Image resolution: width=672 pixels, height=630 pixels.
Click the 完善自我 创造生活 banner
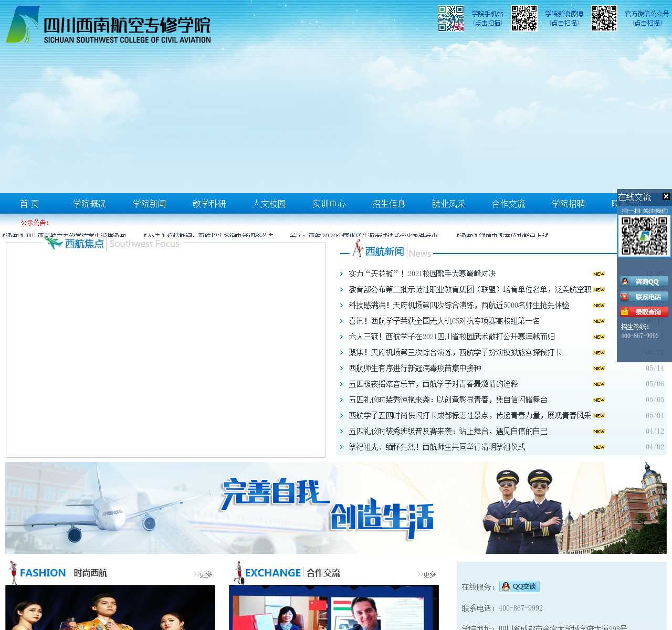[336, 508]
